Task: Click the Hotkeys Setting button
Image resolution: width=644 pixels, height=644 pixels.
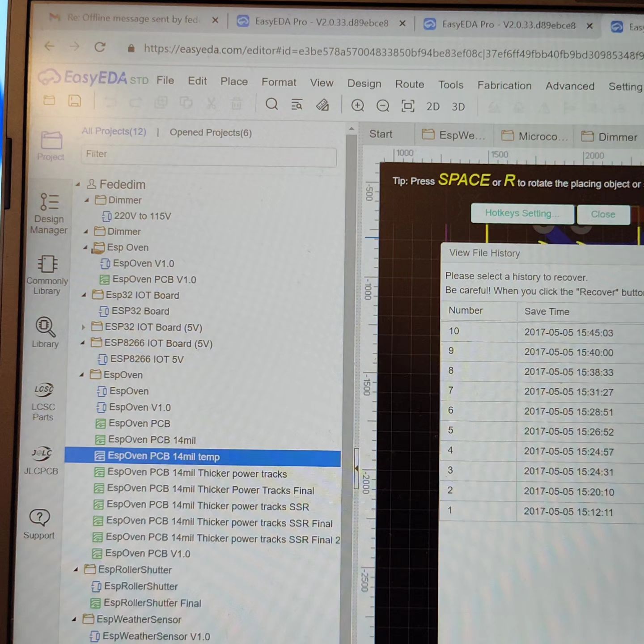Action: 522,213
